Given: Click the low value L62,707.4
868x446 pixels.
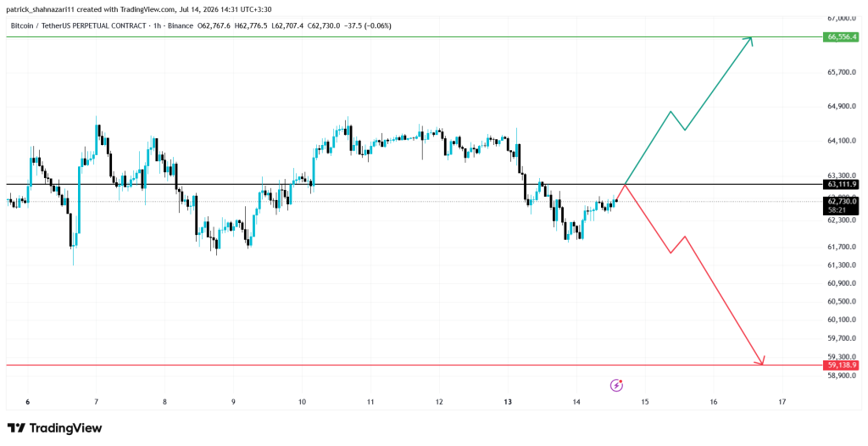Looking at the screenshot, I should (x=289, y=26).
